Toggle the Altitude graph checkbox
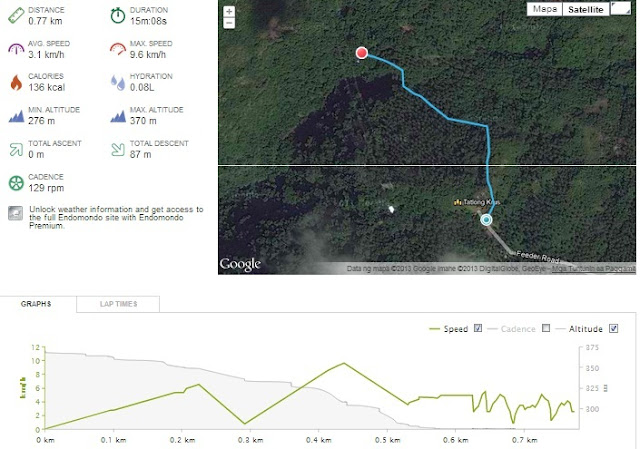The image size is (640, 449). click(613, 329)
